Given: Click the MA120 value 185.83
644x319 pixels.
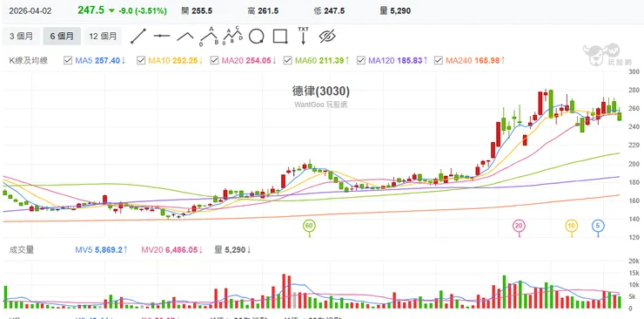Looking at the screenshot, I should 410,61.
